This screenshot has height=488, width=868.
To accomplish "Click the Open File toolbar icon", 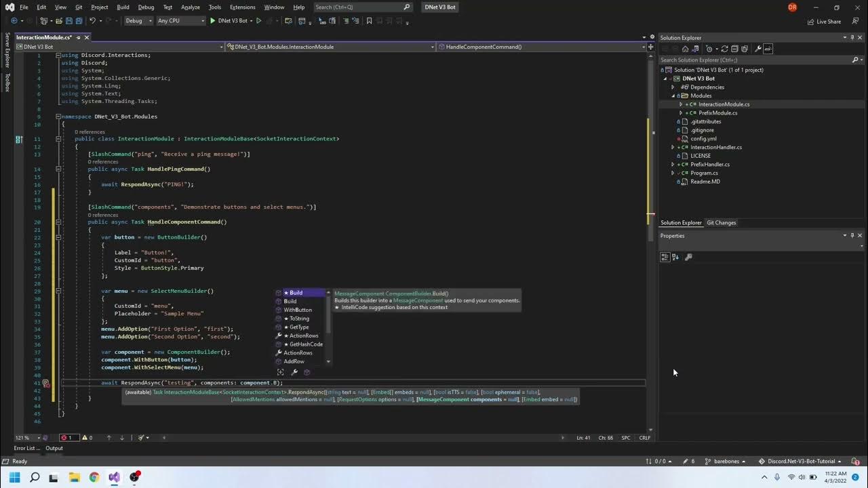I will click(59, 21).
